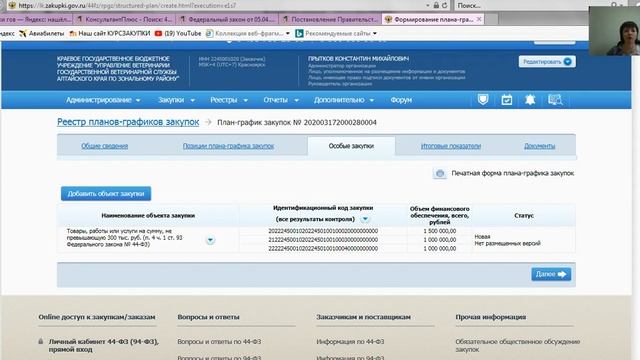Click the Добавить объект закупки button
The image size is (640, 360).
(x=106, y=193)
